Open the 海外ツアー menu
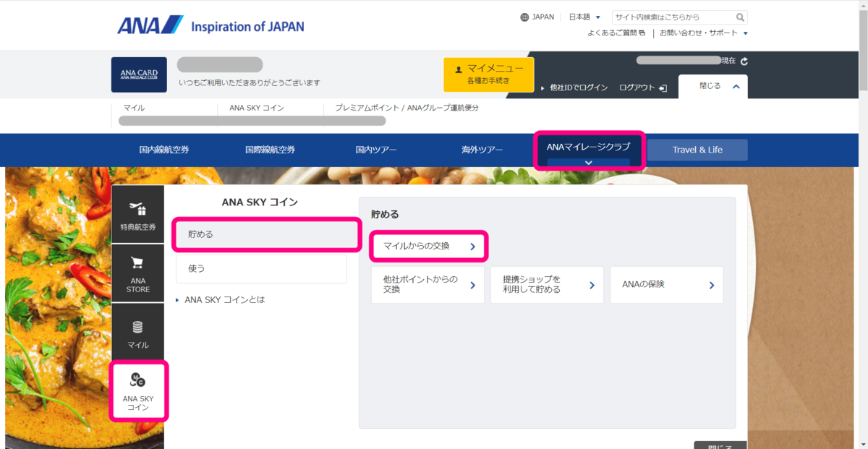 482,150
